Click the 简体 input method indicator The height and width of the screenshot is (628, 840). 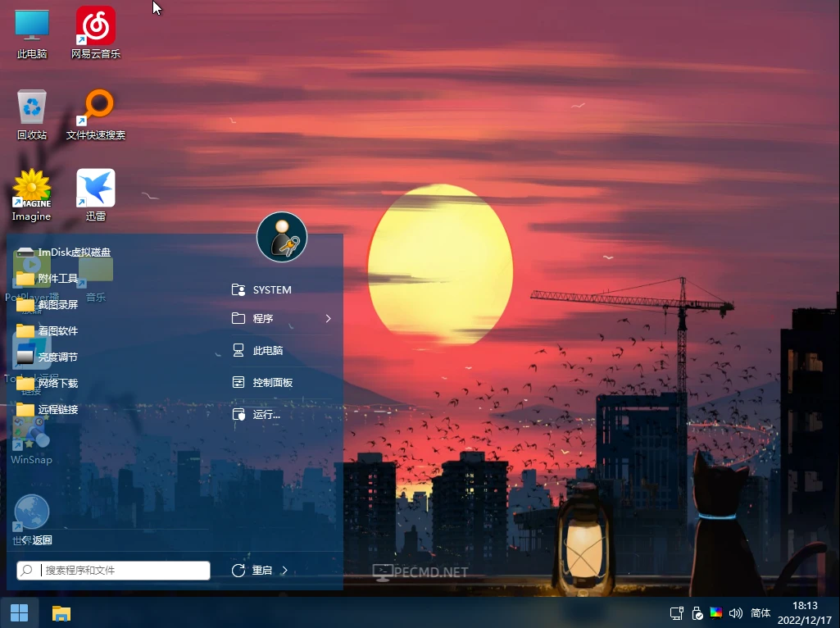pyautogui.click(x=761, y=613)
